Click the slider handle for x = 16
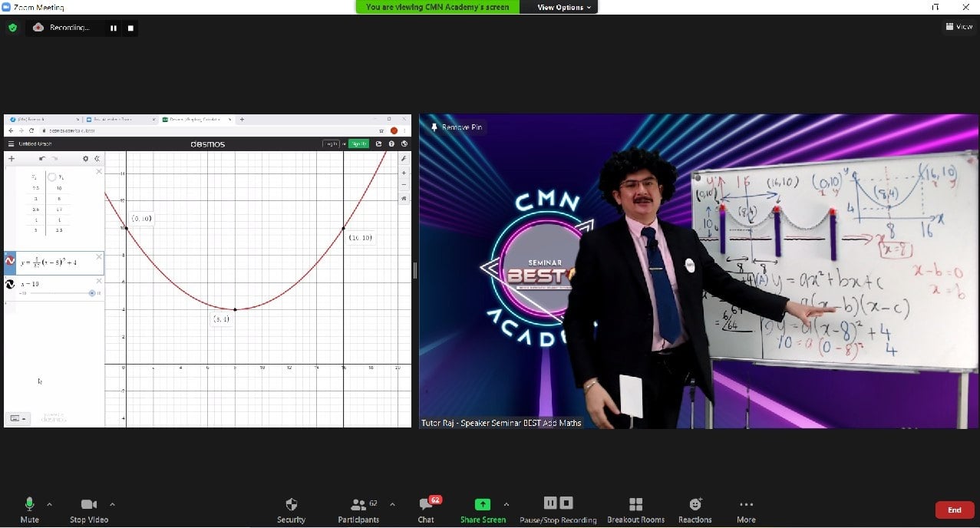Image resolution: width=980 pixels, height=528 pixels. [92, 293]
